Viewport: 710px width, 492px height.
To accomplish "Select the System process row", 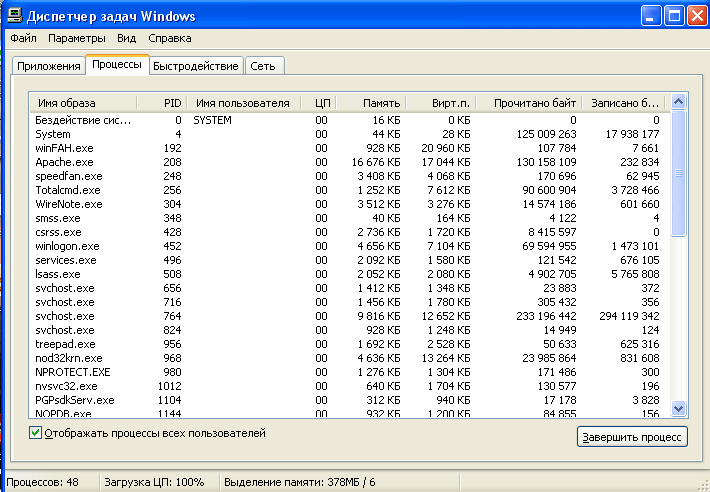I will pos(347,134).
